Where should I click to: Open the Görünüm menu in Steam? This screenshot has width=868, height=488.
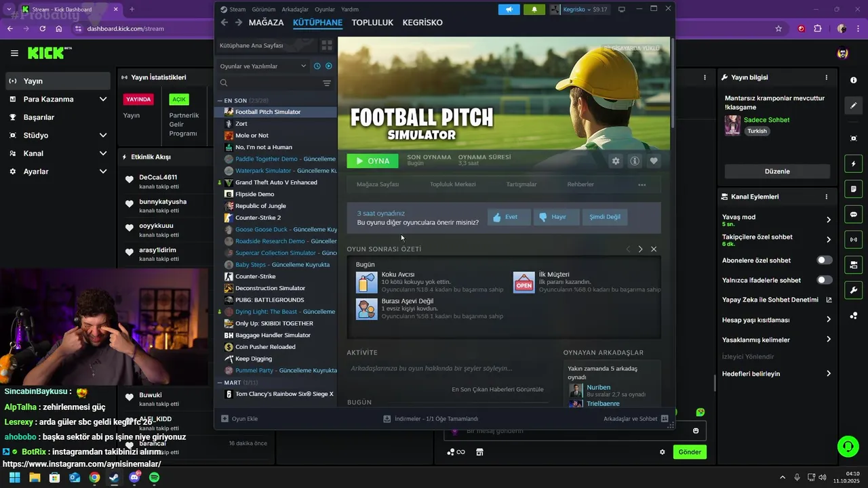coord(264,9)
